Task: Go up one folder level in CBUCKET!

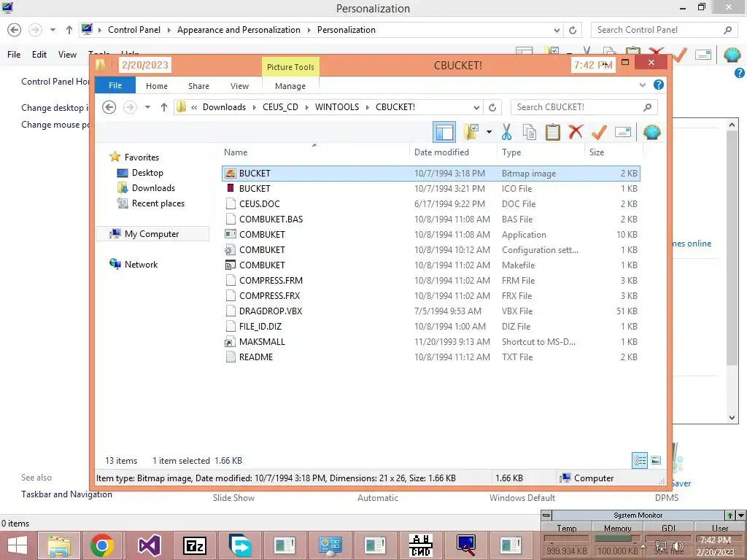Action: tap(164, 107)
